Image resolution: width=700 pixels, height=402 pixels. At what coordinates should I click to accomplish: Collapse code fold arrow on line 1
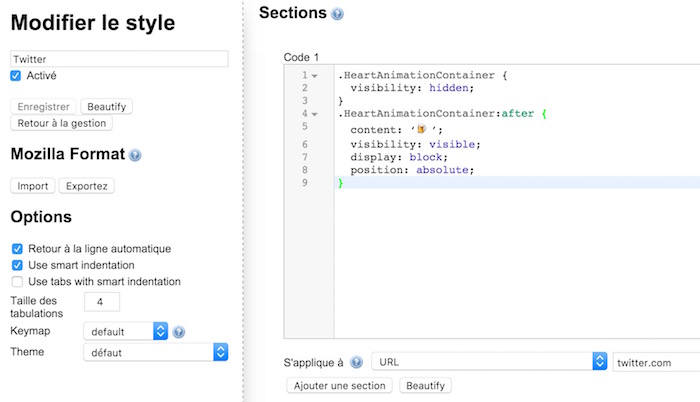point(314,76)
